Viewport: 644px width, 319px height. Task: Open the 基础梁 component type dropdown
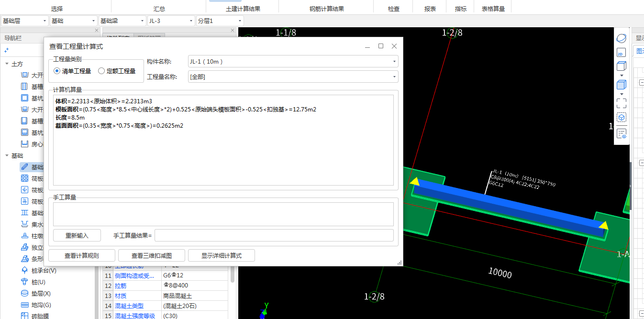click(x=122, y=21)
